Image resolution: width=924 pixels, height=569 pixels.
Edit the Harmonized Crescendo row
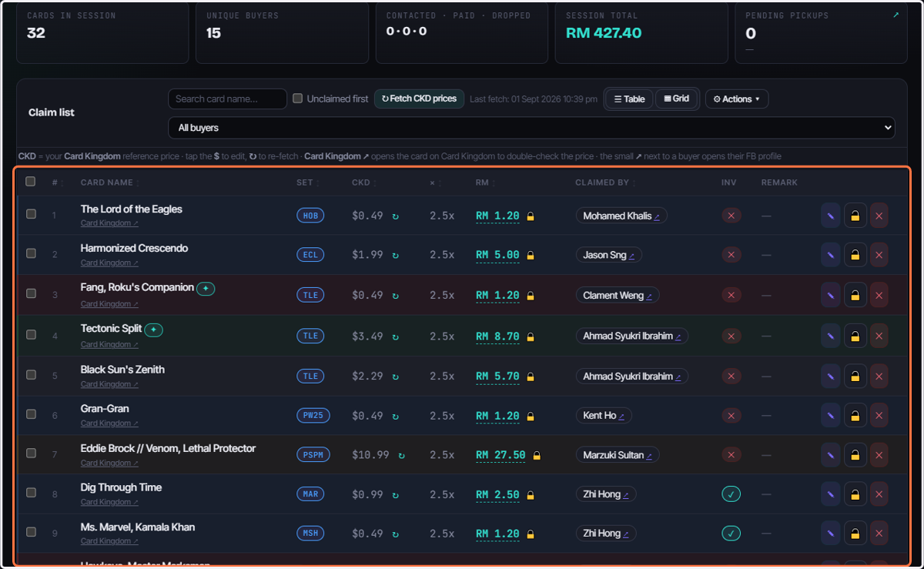[830, 255]
